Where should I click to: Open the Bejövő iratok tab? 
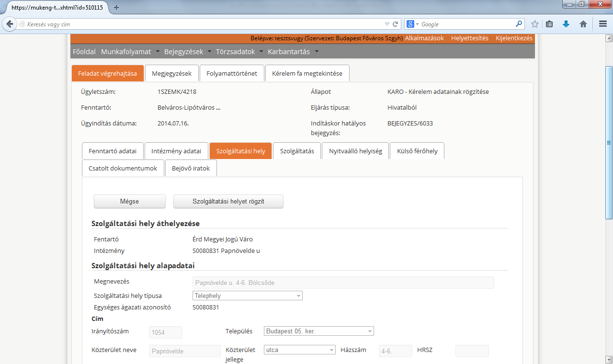191,168
